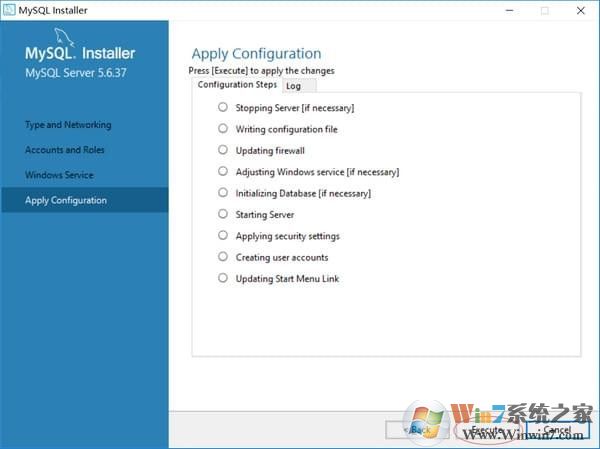Click the Creating user accounts step circle

click(x=223, y=257)
